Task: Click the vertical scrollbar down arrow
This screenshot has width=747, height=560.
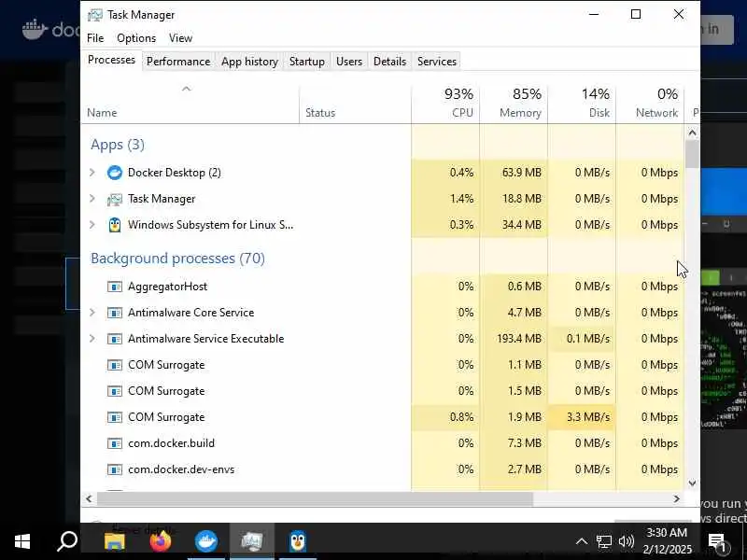Action: pos(692,483)
